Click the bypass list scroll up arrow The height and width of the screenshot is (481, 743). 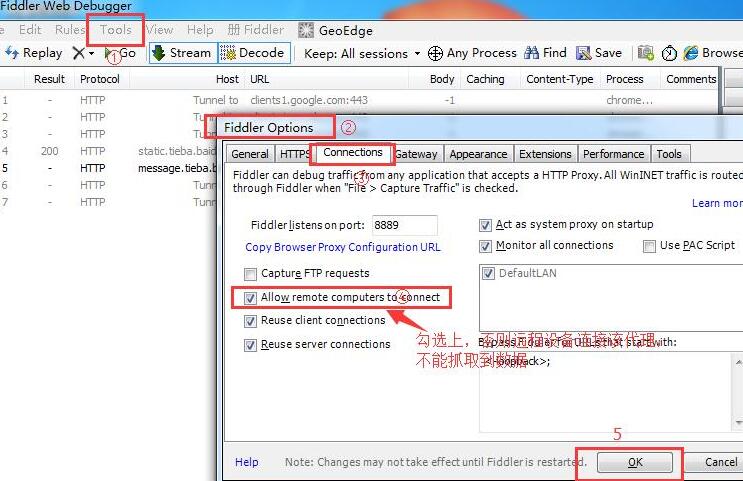738,362
